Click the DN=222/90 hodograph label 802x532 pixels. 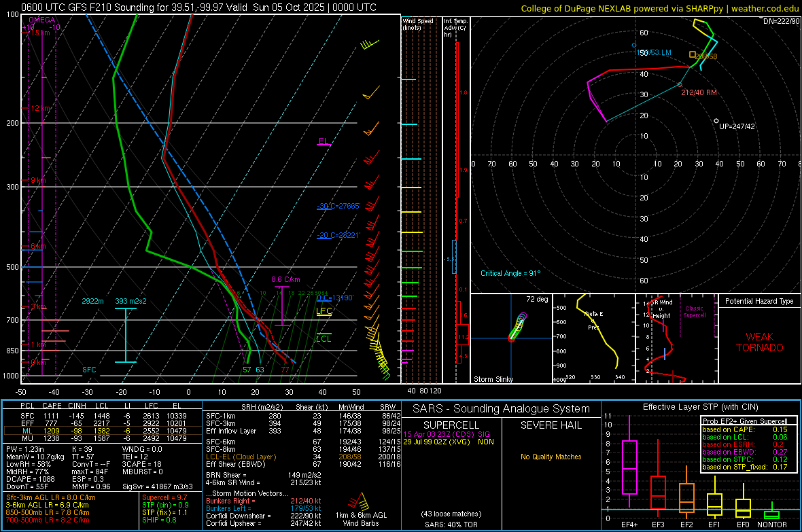pos(781,21)
